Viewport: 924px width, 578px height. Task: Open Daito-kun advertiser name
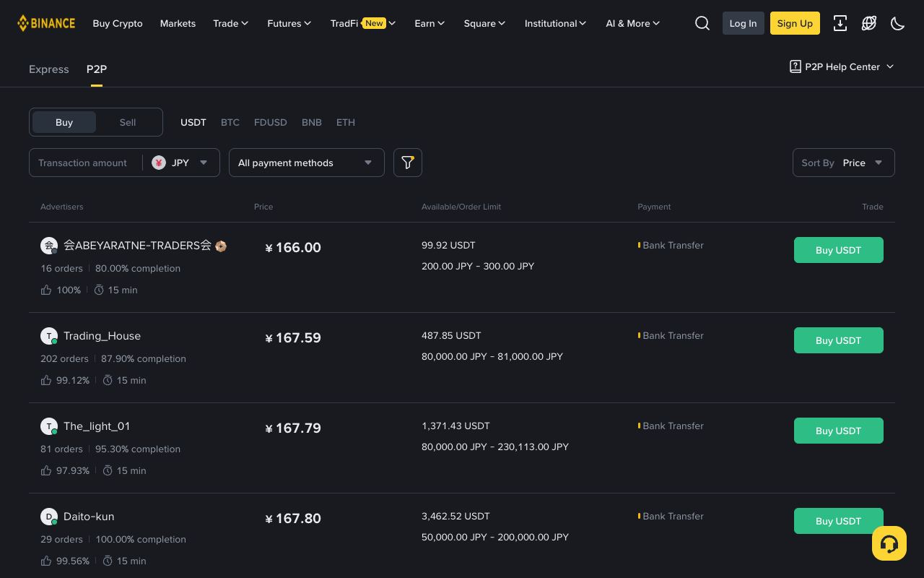coord(89,517)
